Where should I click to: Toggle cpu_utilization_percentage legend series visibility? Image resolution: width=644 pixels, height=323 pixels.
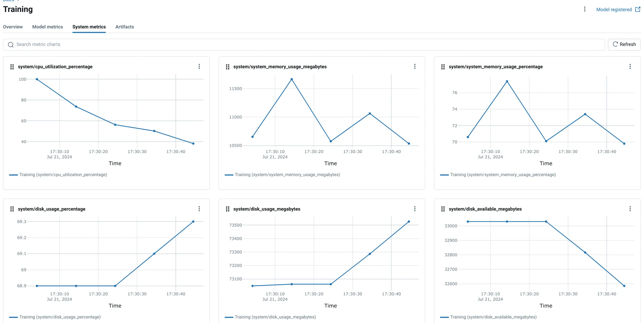pyautogui.click(x=58, y=175)
